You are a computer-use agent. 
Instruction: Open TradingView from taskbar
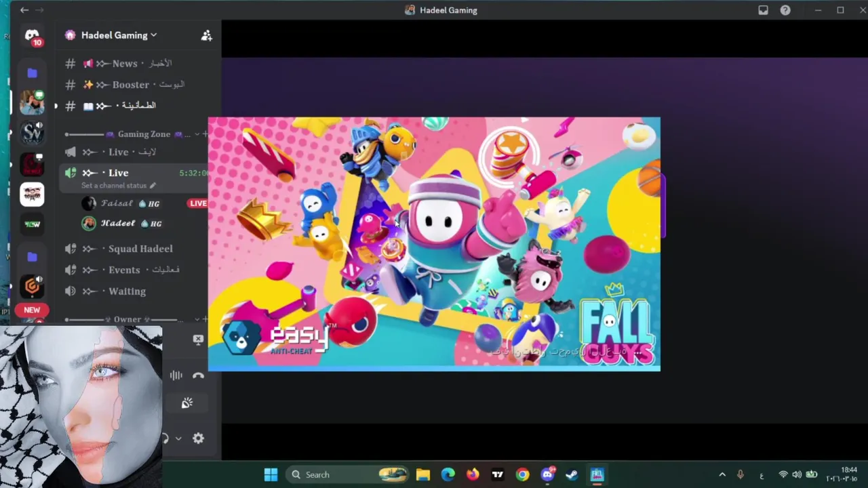coord(498,474)
